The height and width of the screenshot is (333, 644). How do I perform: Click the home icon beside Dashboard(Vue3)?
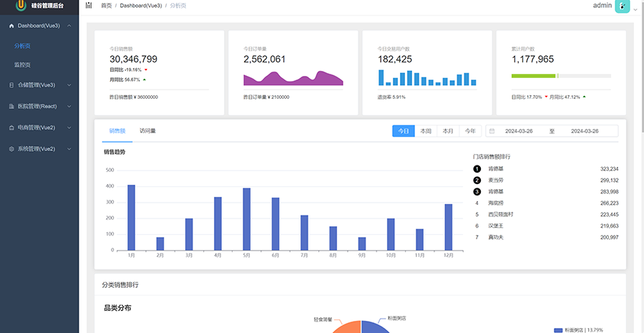click(11, 26)
